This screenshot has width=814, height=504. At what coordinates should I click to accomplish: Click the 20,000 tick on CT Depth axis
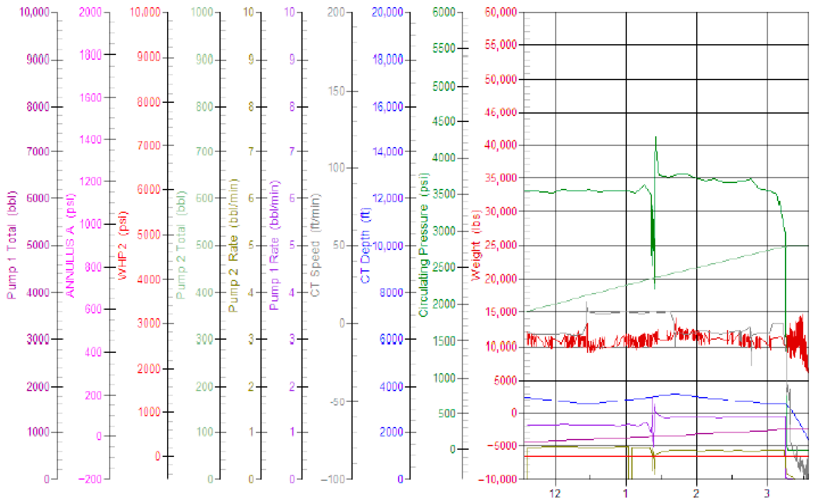(387, 12)
